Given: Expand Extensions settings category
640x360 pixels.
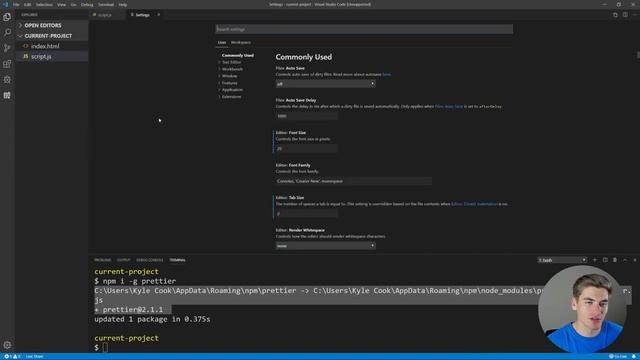Looking at the screenshot, I should pyautogui.click(x=231, y=97).
